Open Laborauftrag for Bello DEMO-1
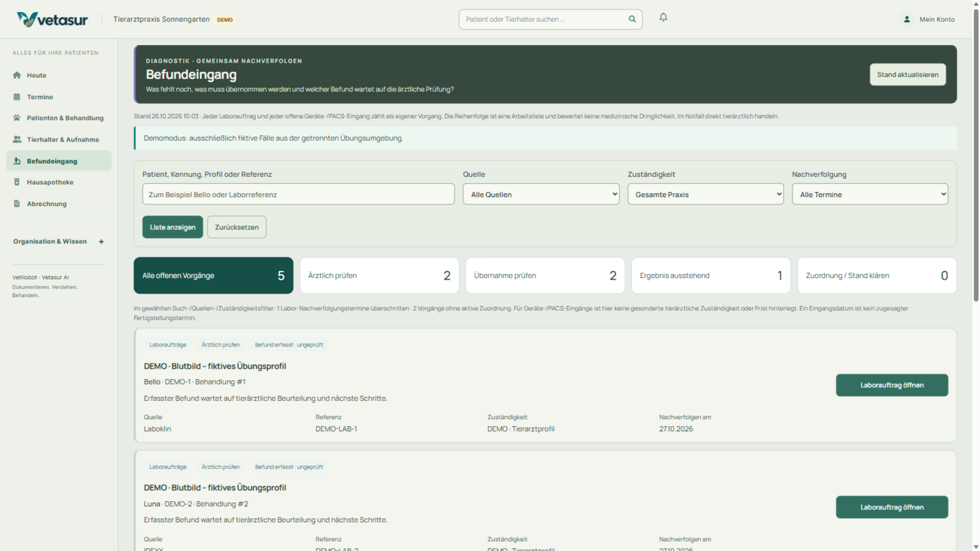The width and height of the screenshot is (980, 551). 892,385
